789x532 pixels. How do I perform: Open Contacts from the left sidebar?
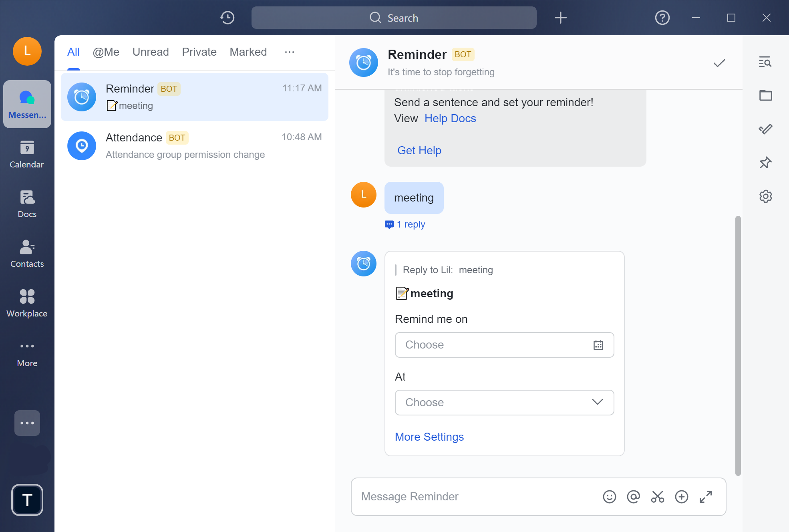coord(26,253)
